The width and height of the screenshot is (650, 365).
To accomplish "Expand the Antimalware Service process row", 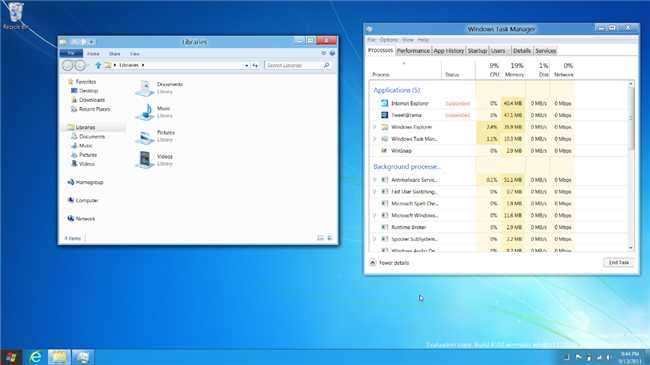I will click(375, 180).
